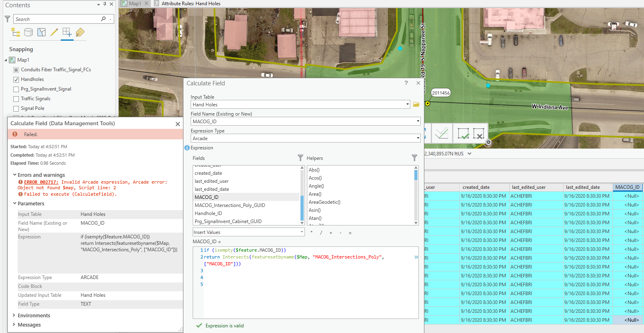Open the Expression Type dropdown

tap(418, 138)
